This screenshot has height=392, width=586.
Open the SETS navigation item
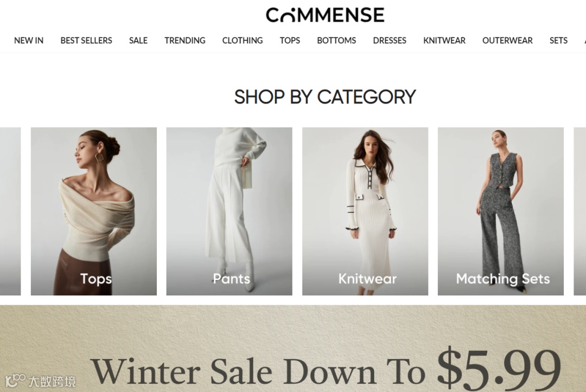tap(558, 40)
